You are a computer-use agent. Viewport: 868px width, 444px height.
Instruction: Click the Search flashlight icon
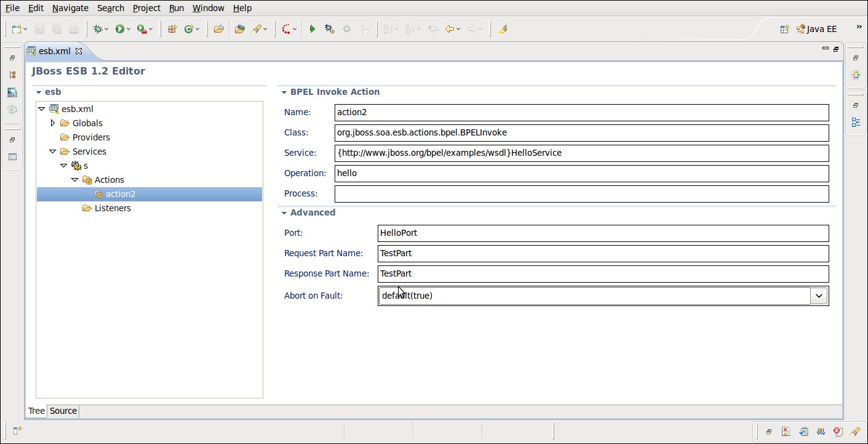click(257, 29)
